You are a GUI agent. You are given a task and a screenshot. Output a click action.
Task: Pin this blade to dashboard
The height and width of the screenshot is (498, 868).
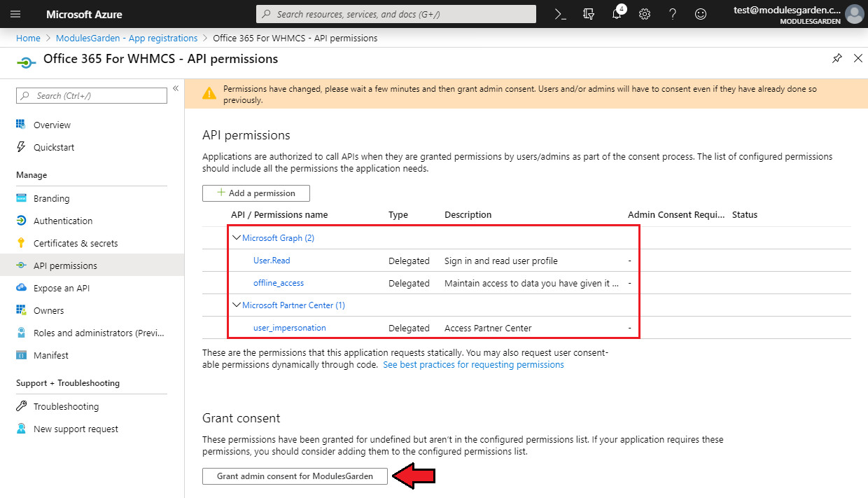(x=837, y=59)
